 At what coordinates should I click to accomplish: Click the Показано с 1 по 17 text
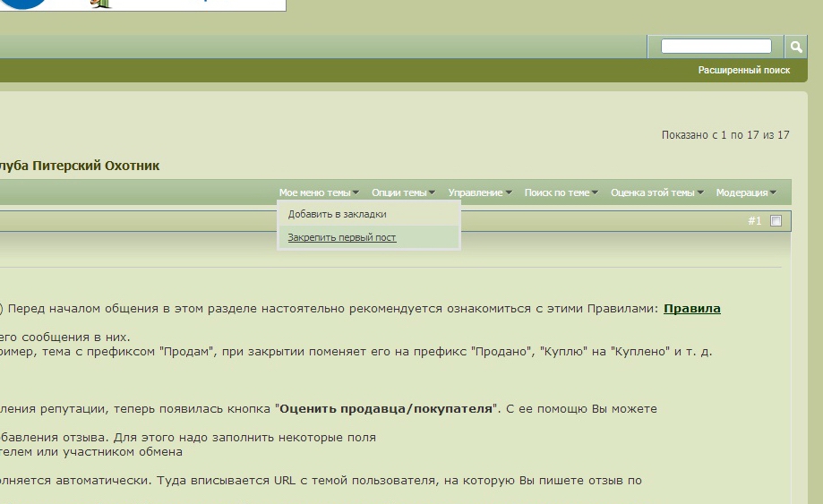point(725,135)
